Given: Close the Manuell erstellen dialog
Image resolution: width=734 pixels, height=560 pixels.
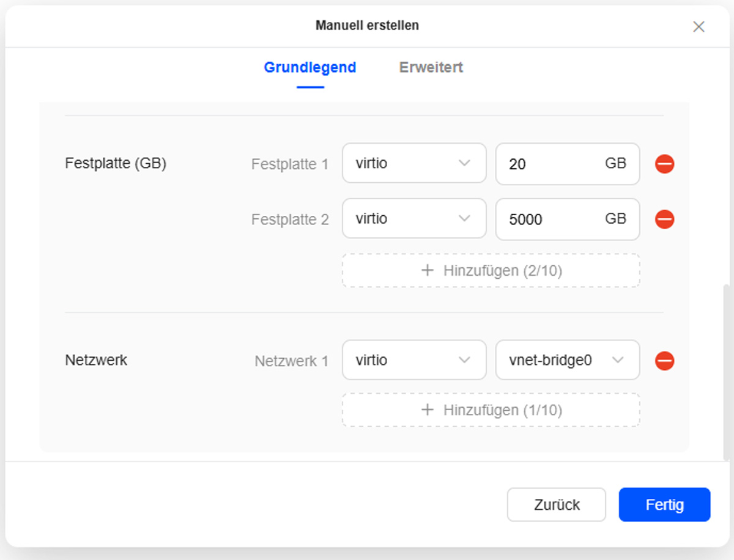Looking at the screenshot, I should (x=699, y=26).
